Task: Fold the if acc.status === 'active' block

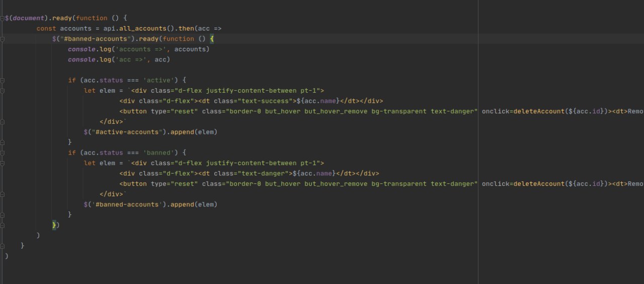Action: (x=3, y=80)
